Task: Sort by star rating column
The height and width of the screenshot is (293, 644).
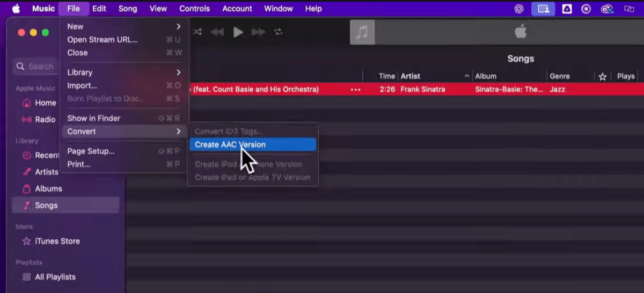Action: (603, 77)
